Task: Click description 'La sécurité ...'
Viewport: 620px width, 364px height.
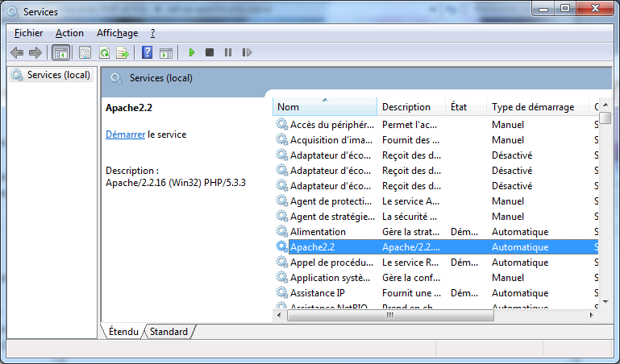Action: [410, 217]
